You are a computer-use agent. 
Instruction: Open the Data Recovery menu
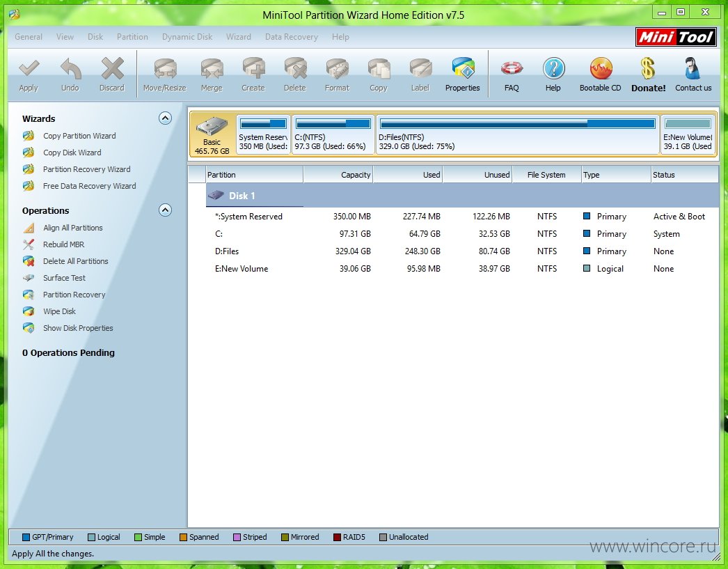(x=292, y=37)
